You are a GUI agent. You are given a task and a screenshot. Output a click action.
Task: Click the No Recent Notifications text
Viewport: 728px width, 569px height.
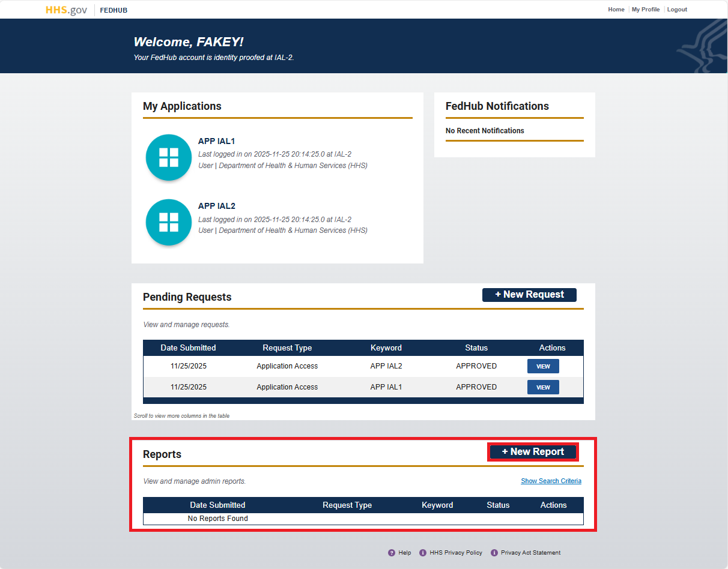tap(485, 131)
